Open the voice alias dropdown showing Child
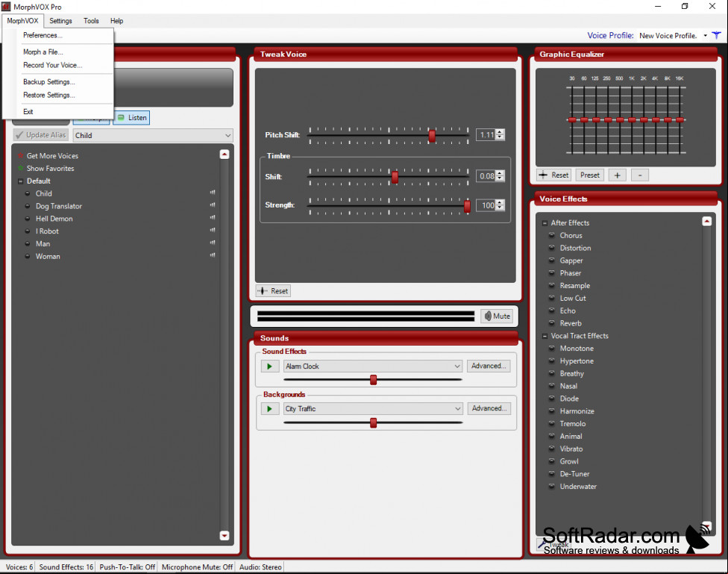 (153, 135)
